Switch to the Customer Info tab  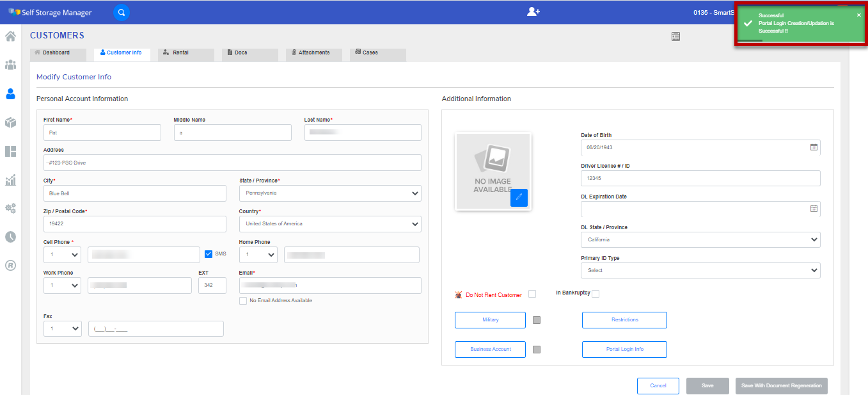click(122, 54)
